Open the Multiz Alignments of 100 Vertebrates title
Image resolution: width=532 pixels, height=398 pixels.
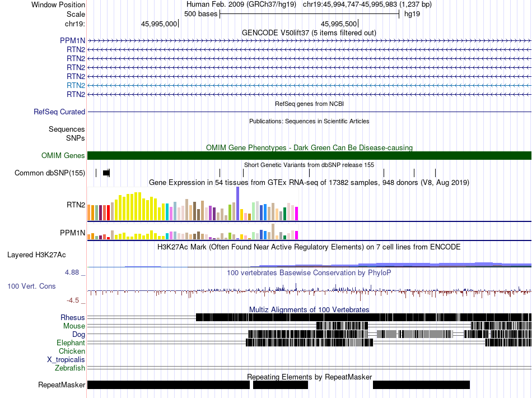(x=309, y=309)
